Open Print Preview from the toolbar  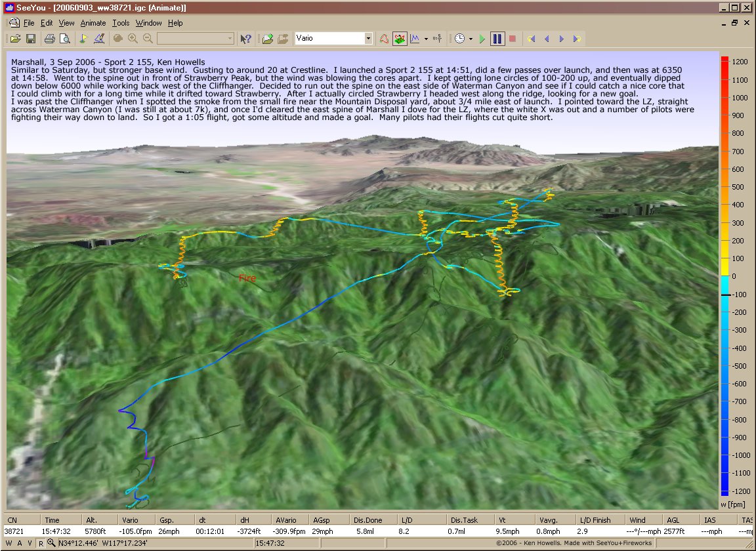click(x=65, y=39)
